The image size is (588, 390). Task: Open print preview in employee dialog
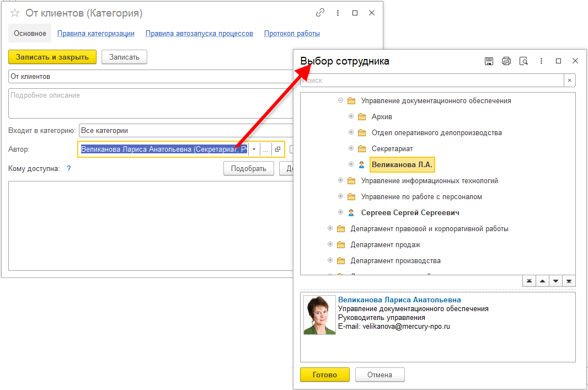524,61
